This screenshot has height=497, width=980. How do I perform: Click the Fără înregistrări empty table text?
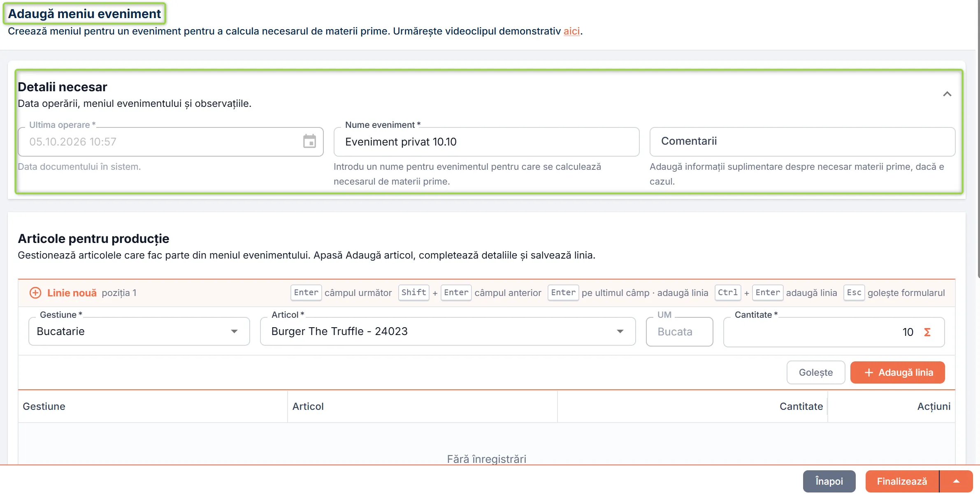(x=486, y=459)
